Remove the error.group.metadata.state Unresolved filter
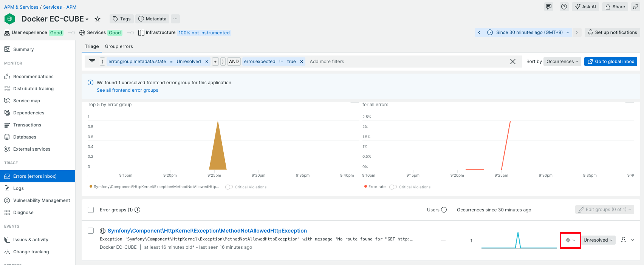 click(207, 62)
